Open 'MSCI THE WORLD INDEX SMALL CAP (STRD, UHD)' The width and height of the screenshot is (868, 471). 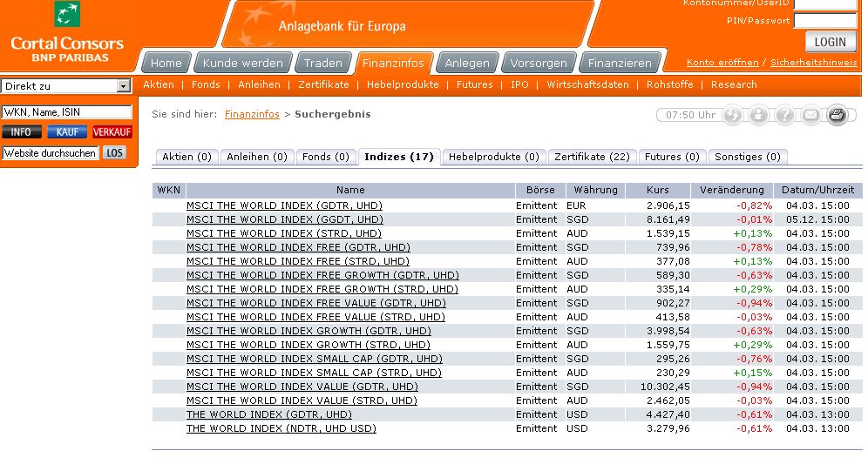314,373
